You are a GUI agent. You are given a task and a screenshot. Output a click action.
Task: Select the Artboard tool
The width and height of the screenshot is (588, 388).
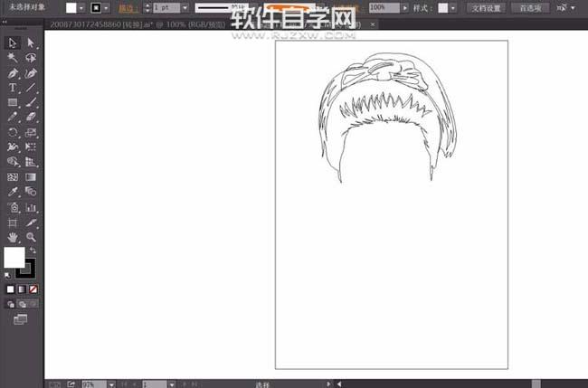point(13,222)
